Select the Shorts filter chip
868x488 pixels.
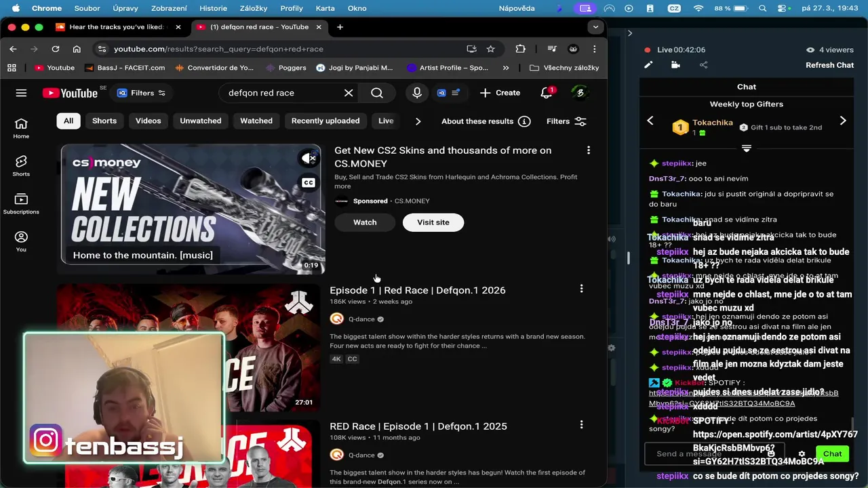[104, 121]
